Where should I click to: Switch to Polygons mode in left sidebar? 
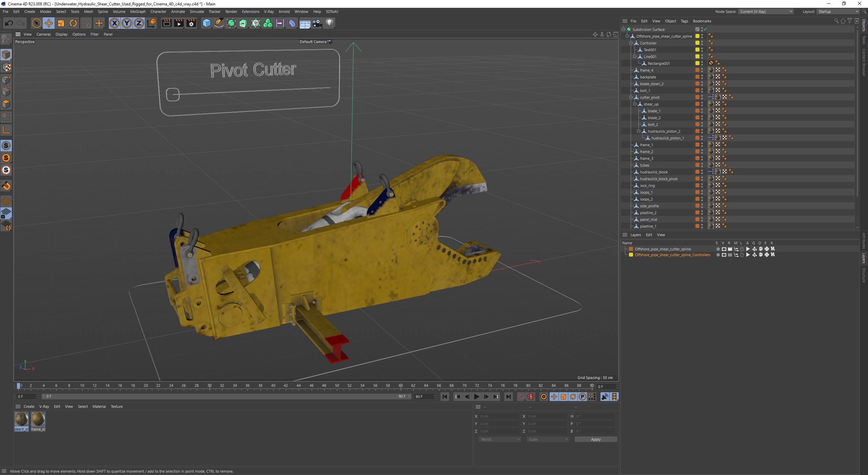point(6,104)
